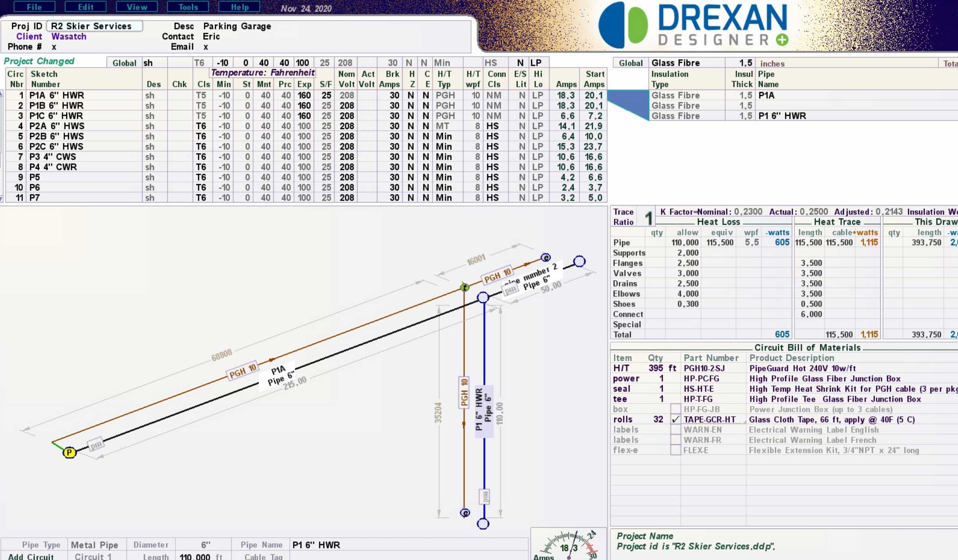
Task: Click the empty Cable Tag field
Action: click(408, 556)
